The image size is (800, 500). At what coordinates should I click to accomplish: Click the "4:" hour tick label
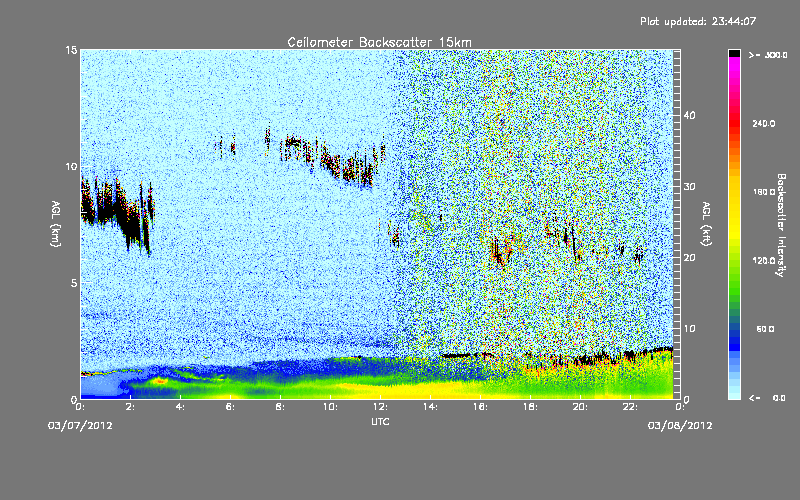[181, 407]
